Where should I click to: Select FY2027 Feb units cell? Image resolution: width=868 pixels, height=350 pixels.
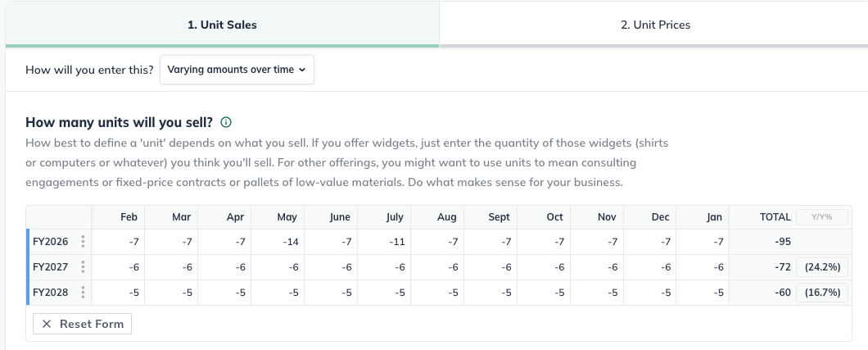click(x=119, y=267)
